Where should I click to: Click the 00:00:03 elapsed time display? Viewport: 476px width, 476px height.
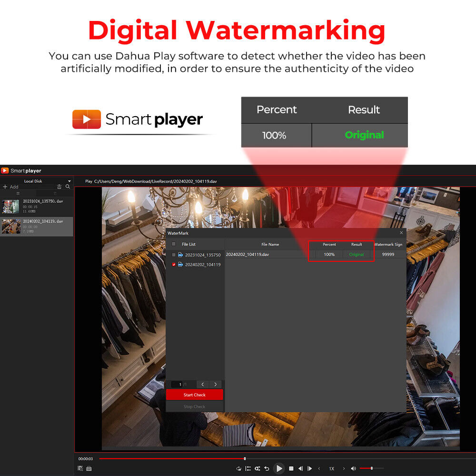click(x=86, y=459)
